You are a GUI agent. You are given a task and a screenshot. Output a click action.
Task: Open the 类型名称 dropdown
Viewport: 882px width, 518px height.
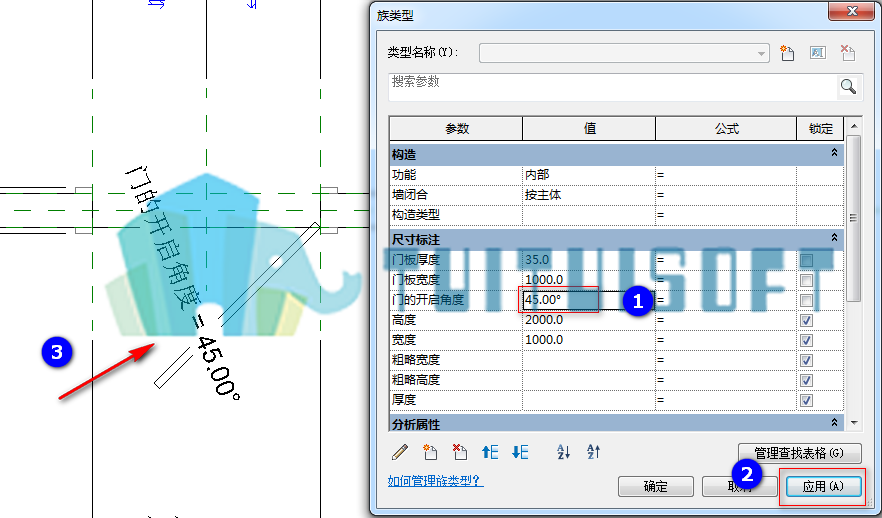pos(761,53)
